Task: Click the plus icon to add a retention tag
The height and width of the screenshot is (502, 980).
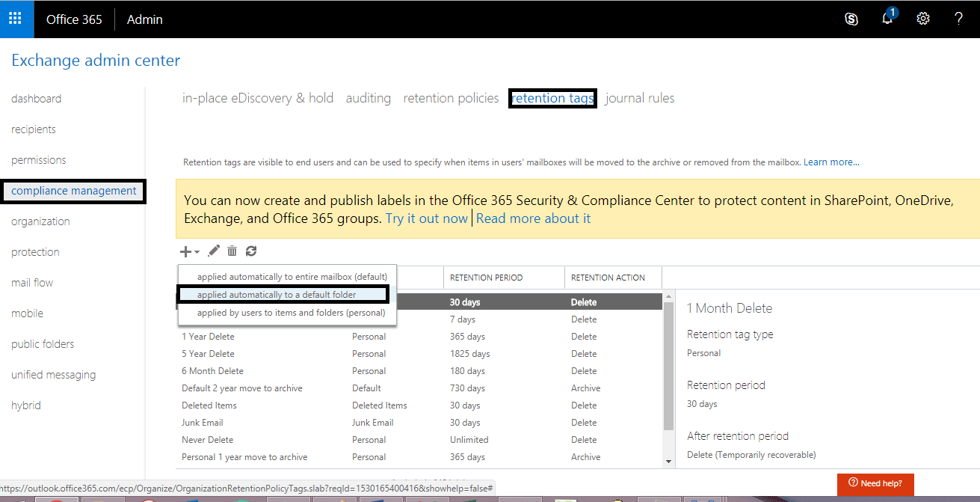Action: click(185, 251)
